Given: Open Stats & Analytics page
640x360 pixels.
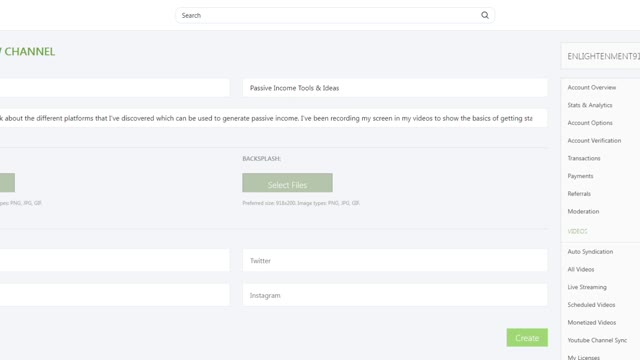Looking at the screenshot, I should click(x=590, y=105).
